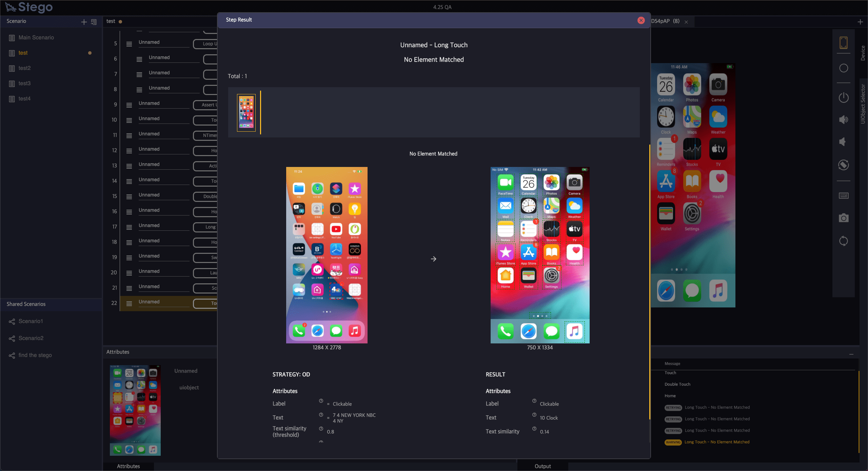Open Music in mirrored device dock
The image size is (868, 471).
coord(718,291)
